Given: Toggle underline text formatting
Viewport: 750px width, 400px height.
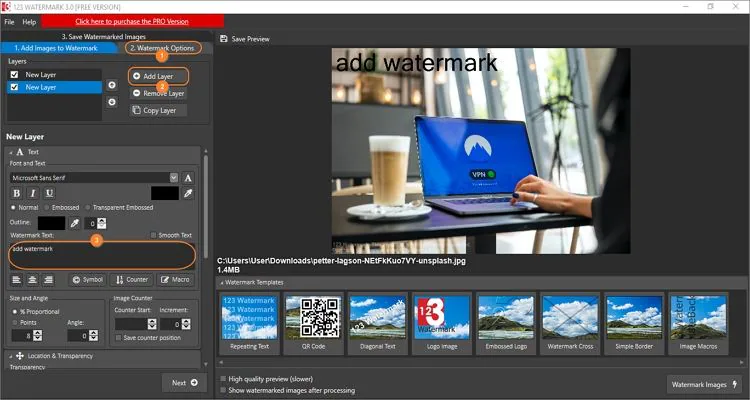Looking at the screenshot, I should 49,193.
